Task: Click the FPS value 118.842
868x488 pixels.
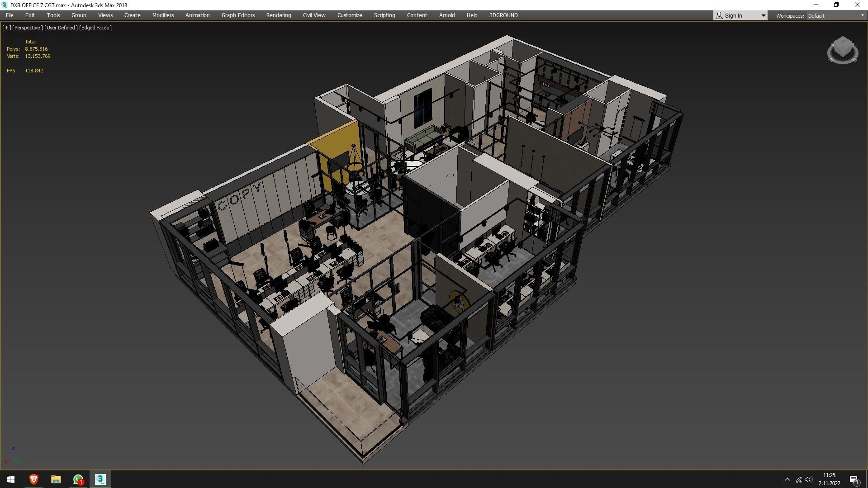Action: (34, 71)
